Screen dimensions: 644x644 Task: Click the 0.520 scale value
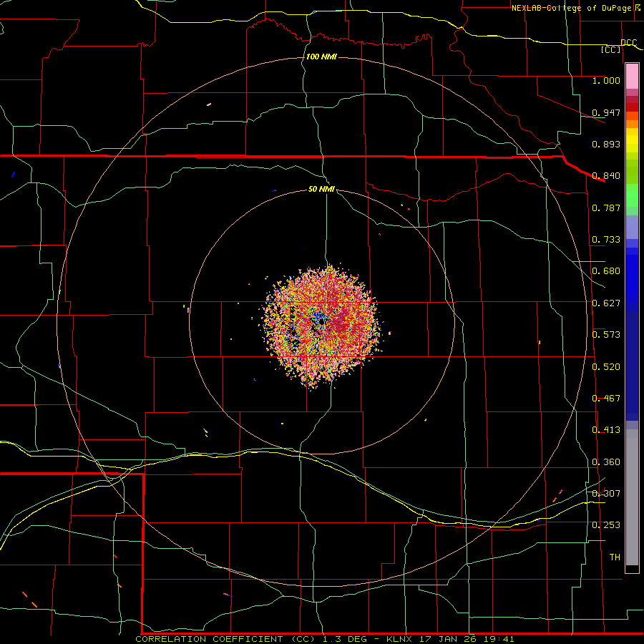coord(606,367)
